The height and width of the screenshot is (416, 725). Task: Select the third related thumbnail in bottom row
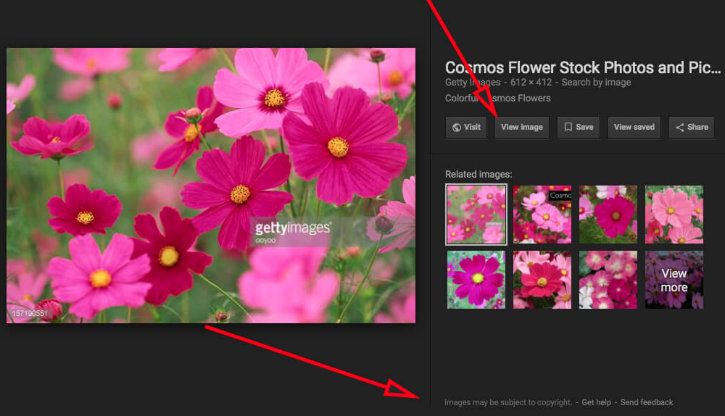608,279
